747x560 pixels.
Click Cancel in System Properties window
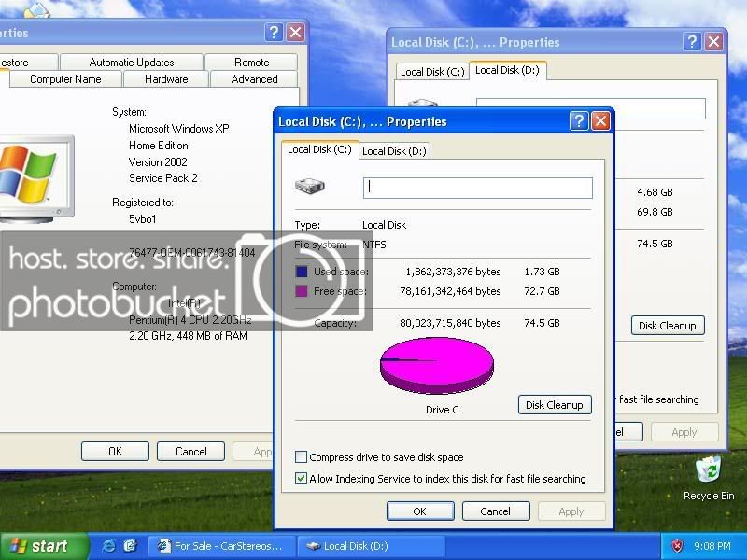(191, 451)
